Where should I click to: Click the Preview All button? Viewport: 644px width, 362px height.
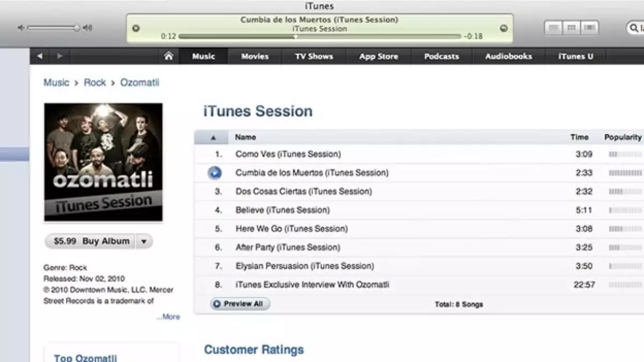coord(240,304)
